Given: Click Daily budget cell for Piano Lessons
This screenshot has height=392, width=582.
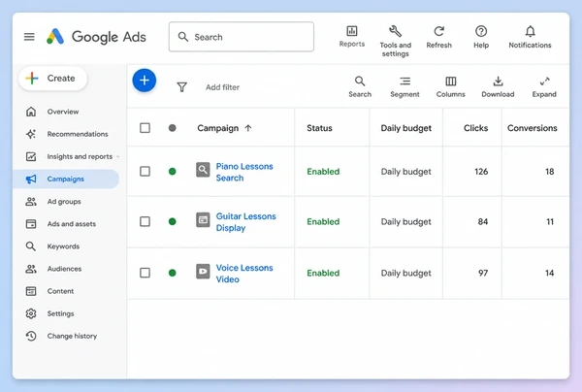Looking at the screenshot, I should [406, 172].
